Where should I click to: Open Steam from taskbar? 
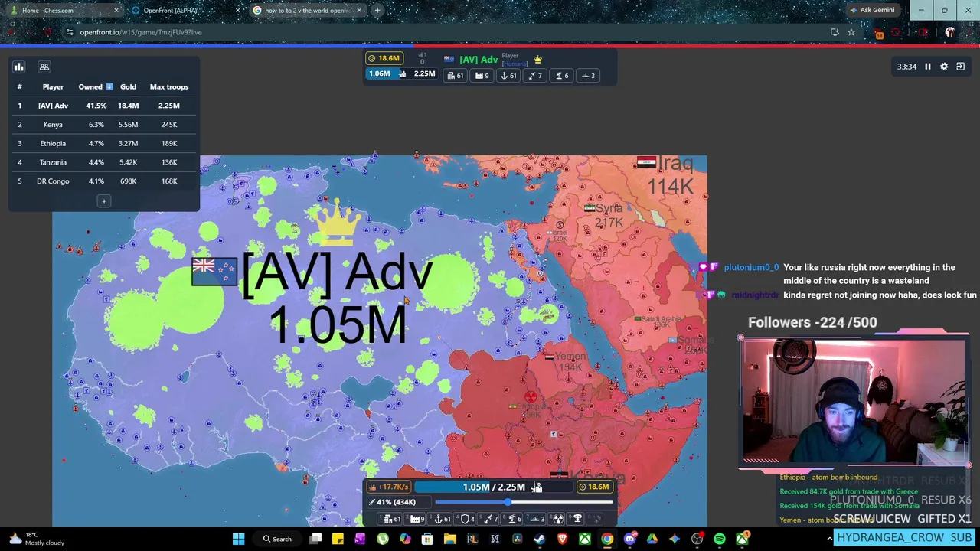point(540,540)
